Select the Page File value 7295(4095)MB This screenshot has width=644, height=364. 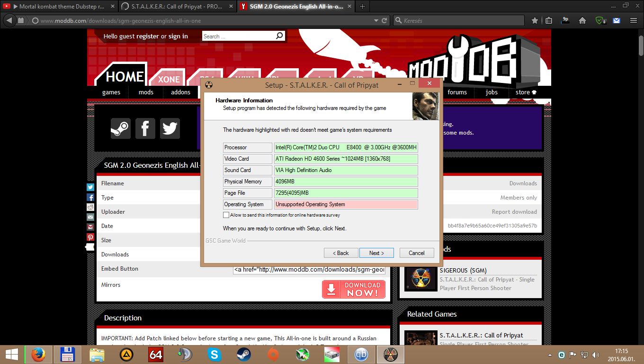coord(346,193)
